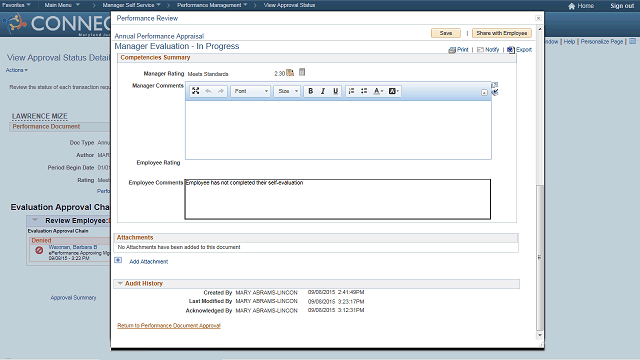Apply bold formatting in editor
This screenshot has width=640, height=360.
[x=310, y=91]
